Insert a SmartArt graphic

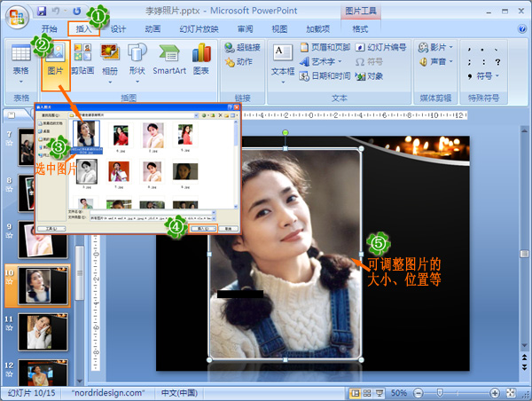coord(169,59)
